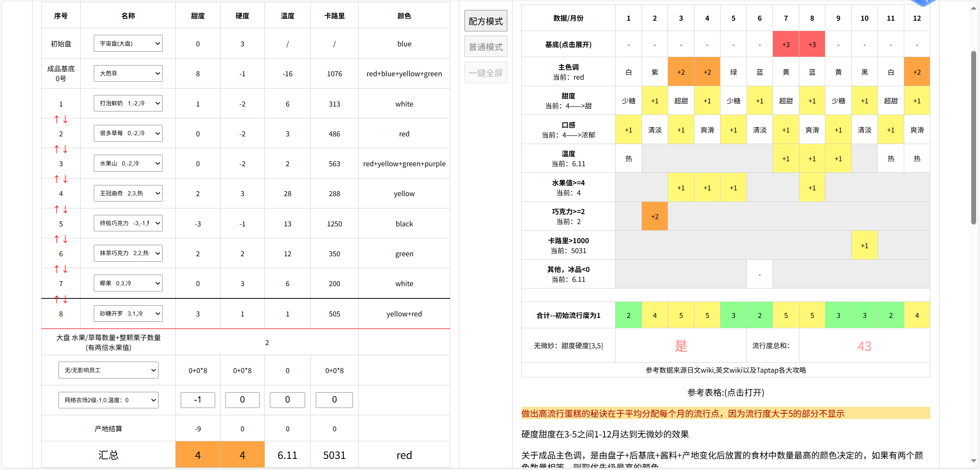Open the 砂糖开罗 ingredient dropdown
The height and width of the screenshot is (470, 980).
tap(128, 313)
